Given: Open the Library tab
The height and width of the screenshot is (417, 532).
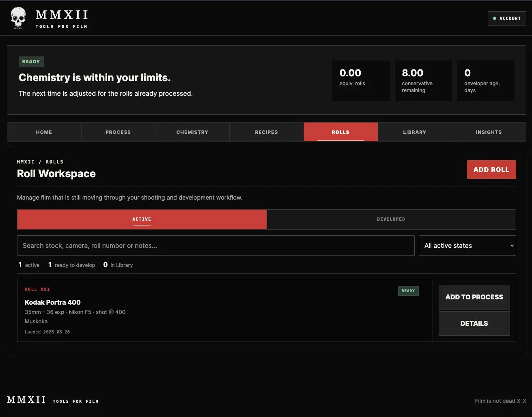Looking at the screenshot, I should [x=415, y=132].
